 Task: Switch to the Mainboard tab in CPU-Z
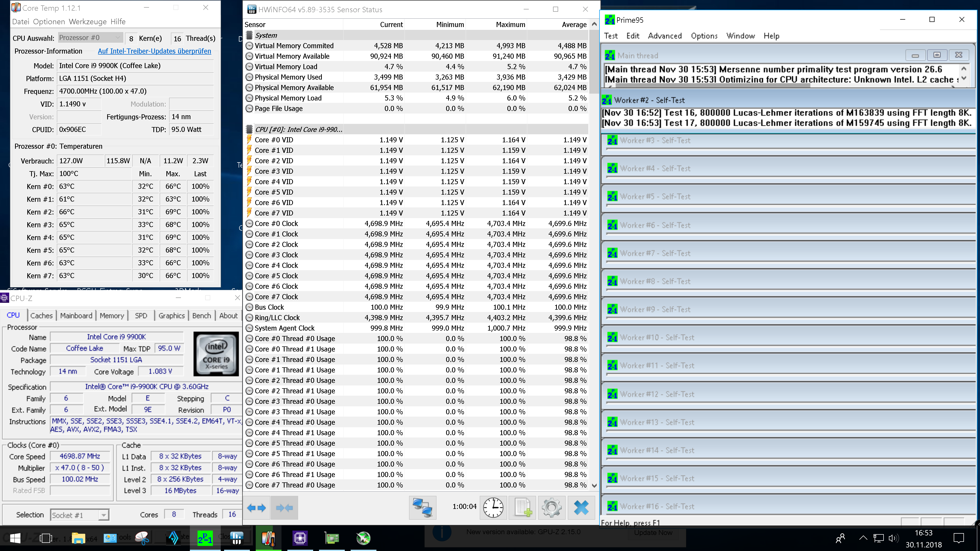click(76, 316)
